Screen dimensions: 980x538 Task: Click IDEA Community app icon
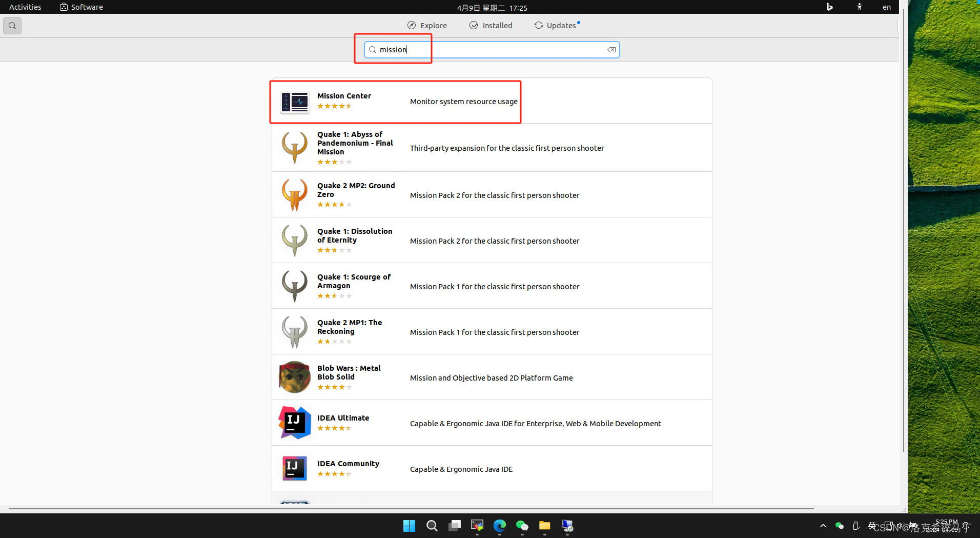click(x=295, y=468)
